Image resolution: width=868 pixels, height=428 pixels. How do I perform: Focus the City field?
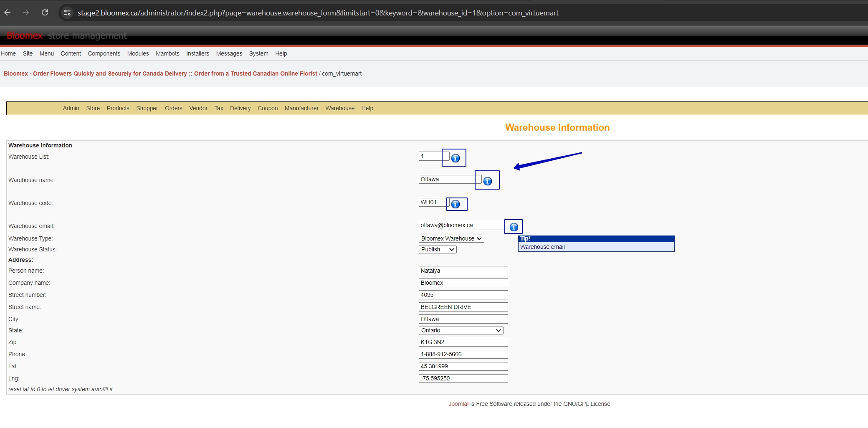(x=463, y=319)
